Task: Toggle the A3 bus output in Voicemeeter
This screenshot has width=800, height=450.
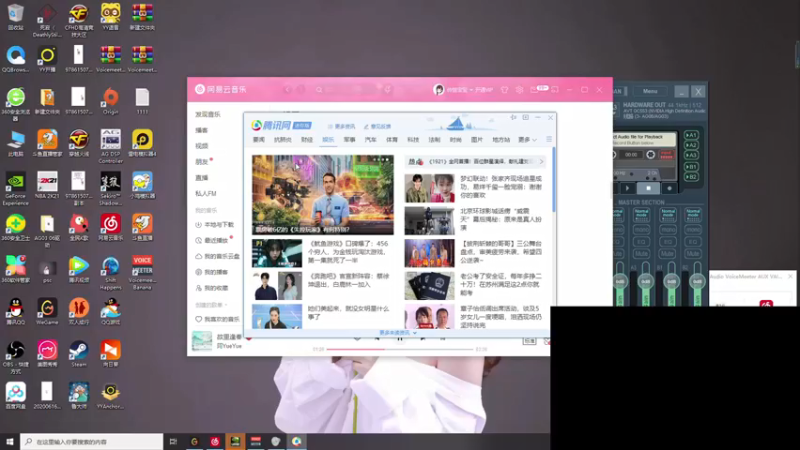Action: (691, 156)
